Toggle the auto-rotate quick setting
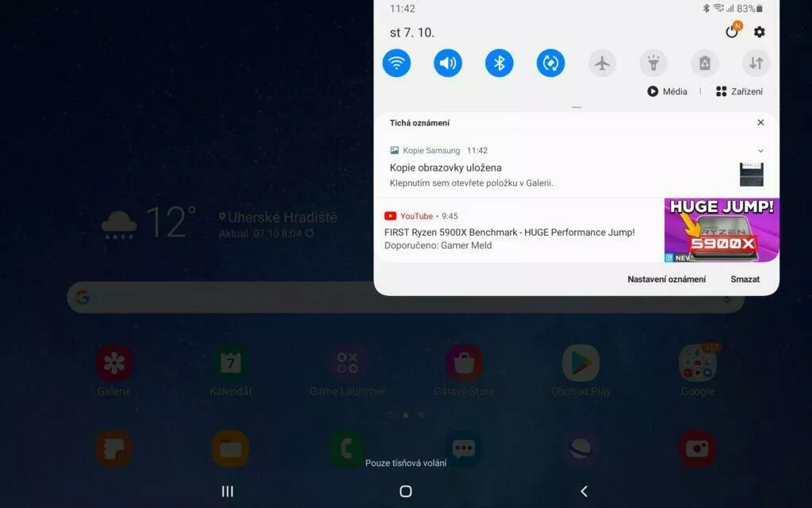 click(x=550, y=63)
